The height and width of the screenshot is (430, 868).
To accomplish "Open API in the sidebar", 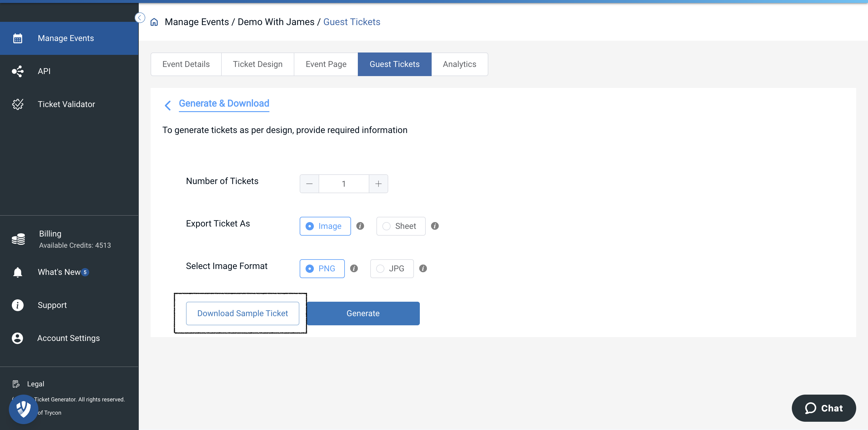I will [x=69, y=71].
